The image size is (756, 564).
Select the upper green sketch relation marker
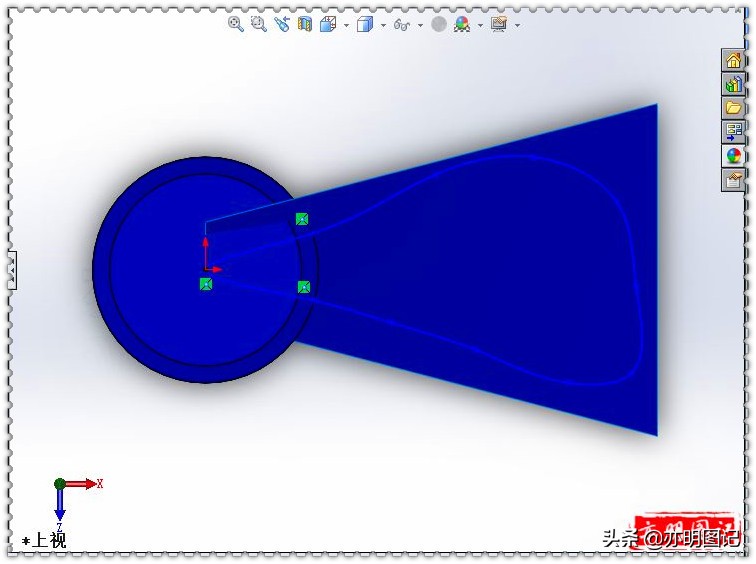(x=302, y=219)
